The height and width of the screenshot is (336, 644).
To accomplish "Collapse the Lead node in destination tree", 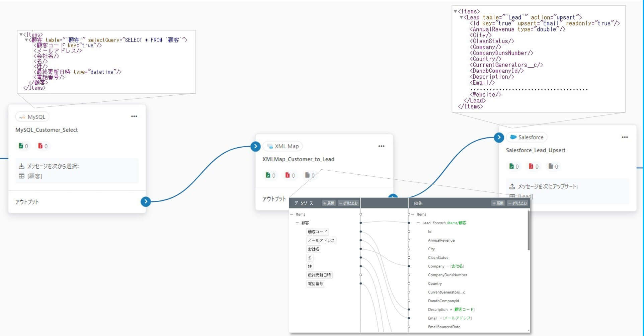I will [x=418, y=223].
